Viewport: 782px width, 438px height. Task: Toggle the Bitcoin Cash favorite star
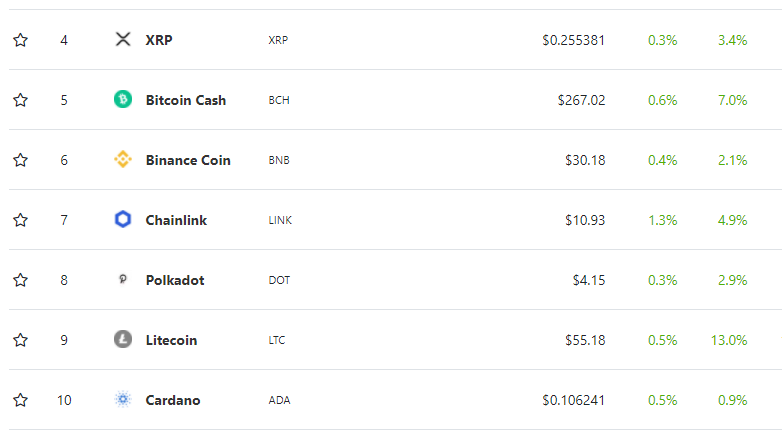pyautogui.click(x=20, y=100)
